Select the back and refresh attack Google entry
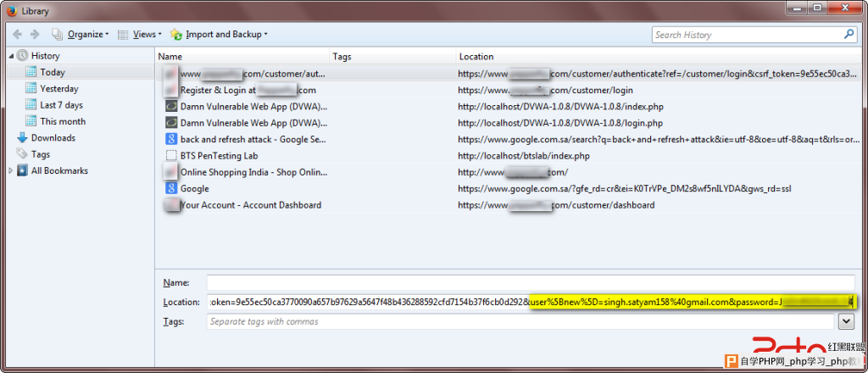This screenshot has height=373, width=868. [x=509, y=140]
